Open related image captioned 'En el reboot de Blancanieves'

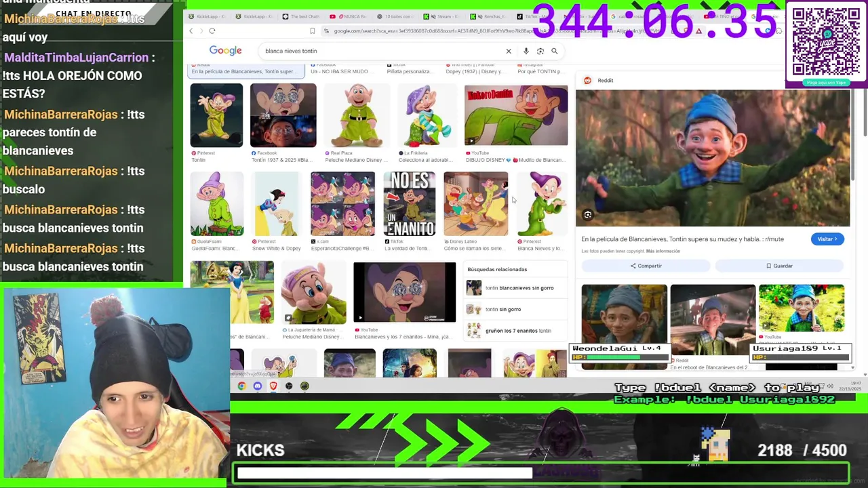coord(713,320)
